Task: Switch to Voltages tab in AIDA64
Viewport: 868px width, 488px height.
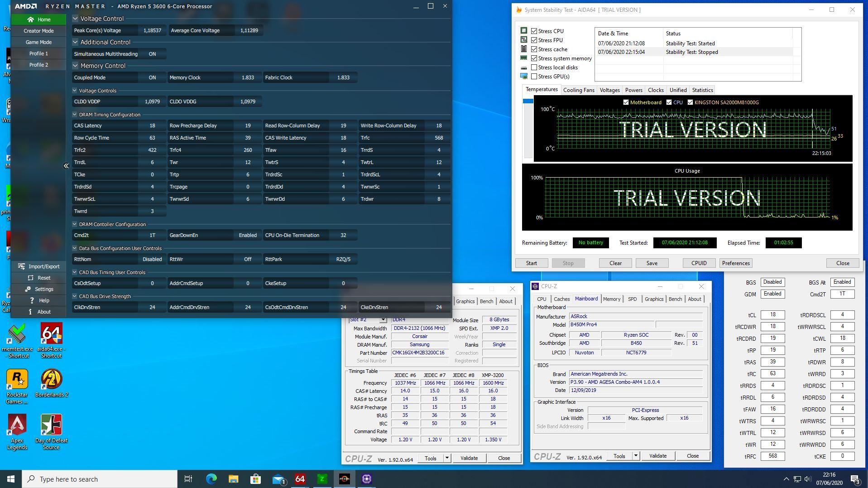Action: (609, 90)
